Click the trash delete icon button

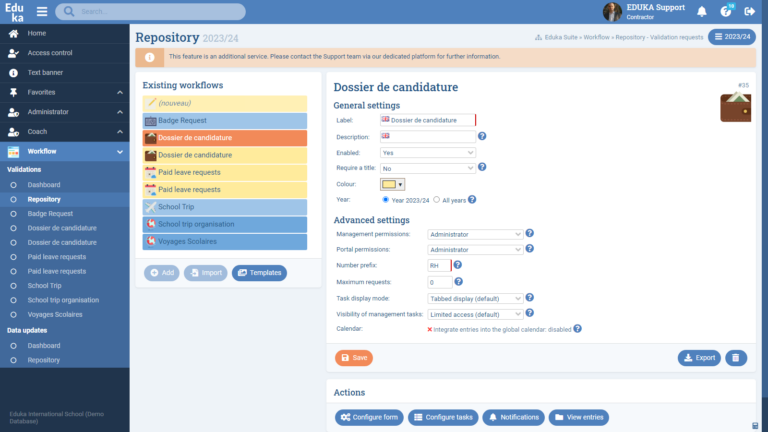[736, 357]
